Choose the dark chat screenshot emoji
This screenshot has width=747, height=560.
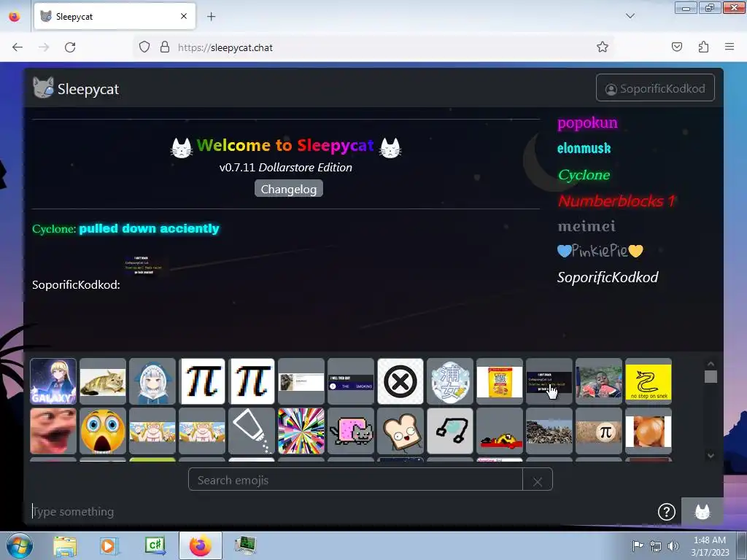pyautogui.click(x=549, y=381)
